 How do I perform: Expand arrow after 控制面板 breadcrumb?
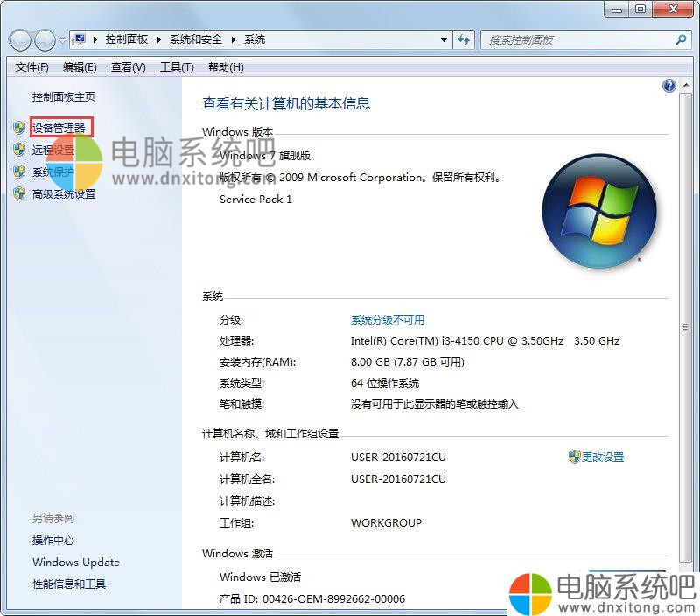pyautogui.click(x=159, y=39)
